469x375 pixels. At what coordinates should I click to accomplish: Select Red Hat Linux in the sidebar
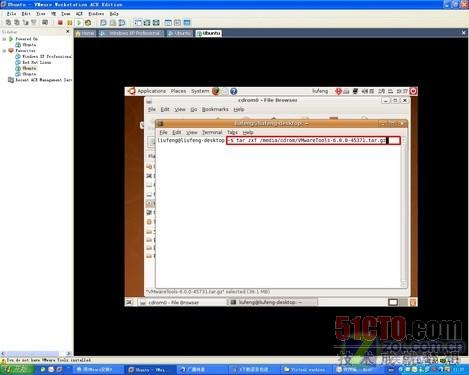(36, 62)
